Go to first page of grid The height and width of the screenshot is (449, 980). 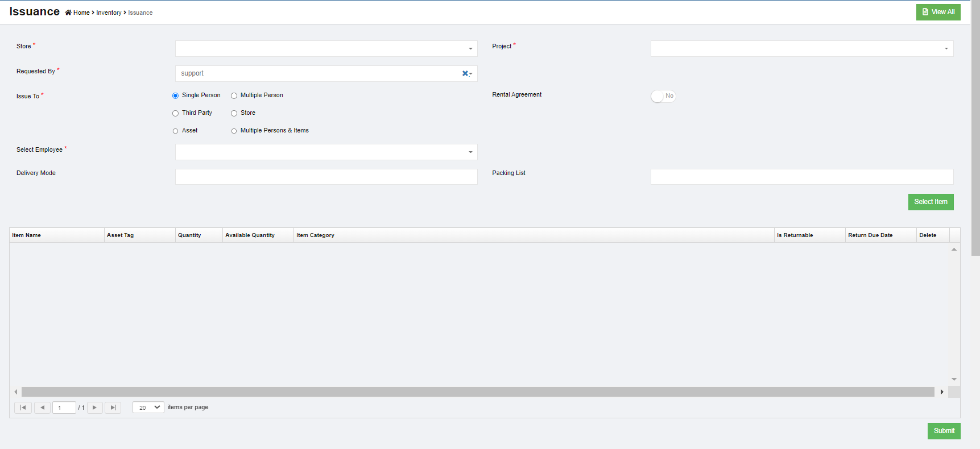point(23,408)
